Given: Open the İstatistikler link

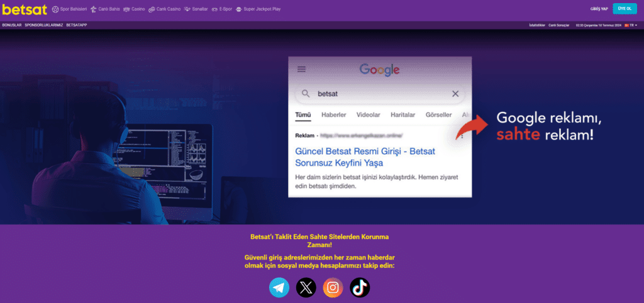Looking at the screenshot, I should coord(537,25).
